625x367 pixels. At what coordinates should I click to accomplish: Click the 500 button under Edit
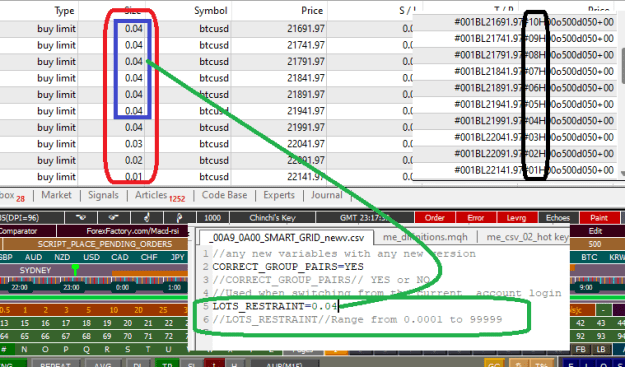point(595,244)
